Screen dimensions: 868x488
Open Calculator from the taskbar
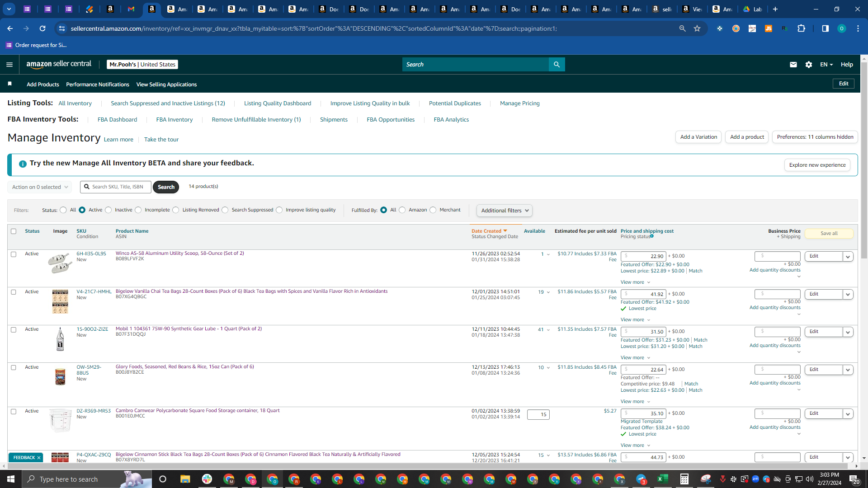pos(684,479)
